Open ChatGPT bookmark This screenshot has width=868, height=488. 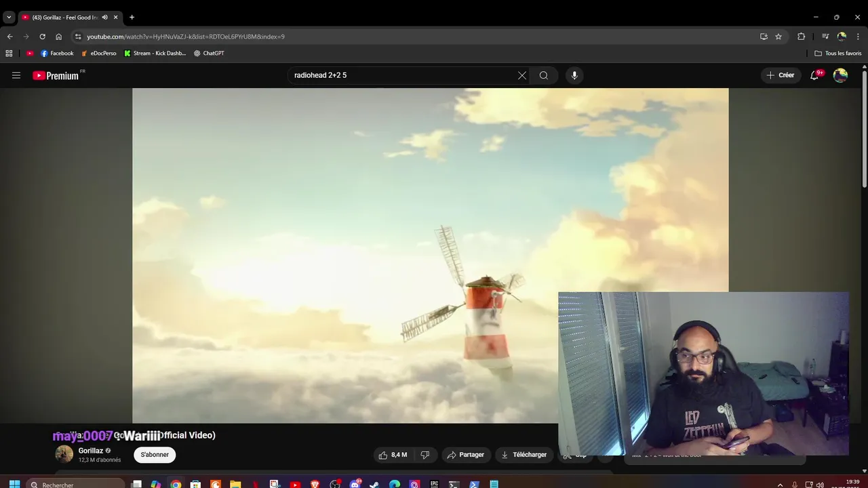[x=209, y=53]
